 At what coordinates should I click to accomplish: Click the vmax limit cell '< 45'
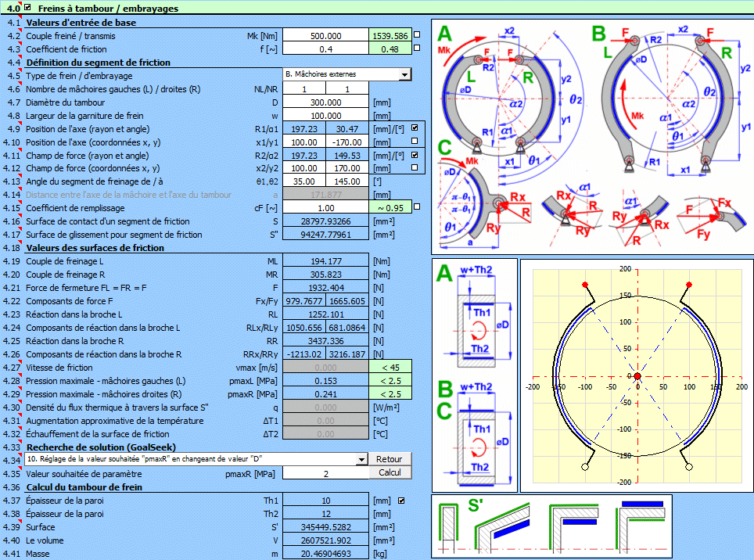point(390,368)
